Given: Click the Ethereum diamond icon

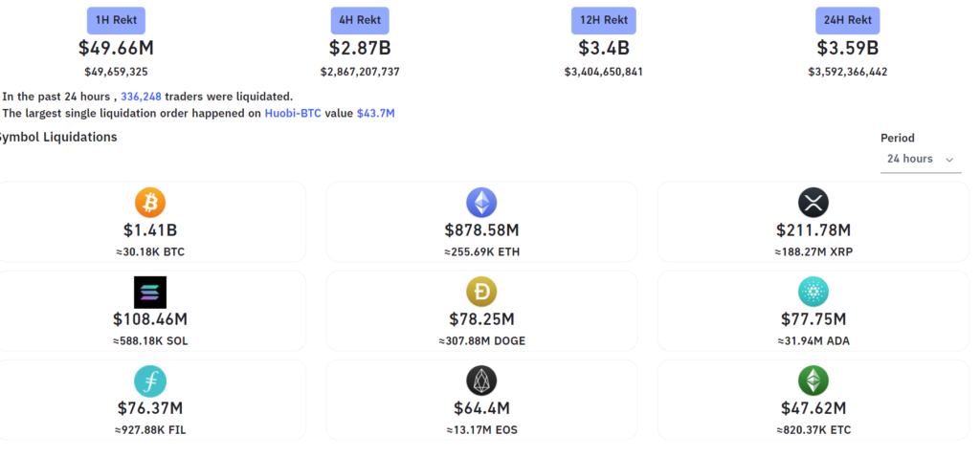Looking at the screenshot, I should pyautogui.click(x=481, y=202).
